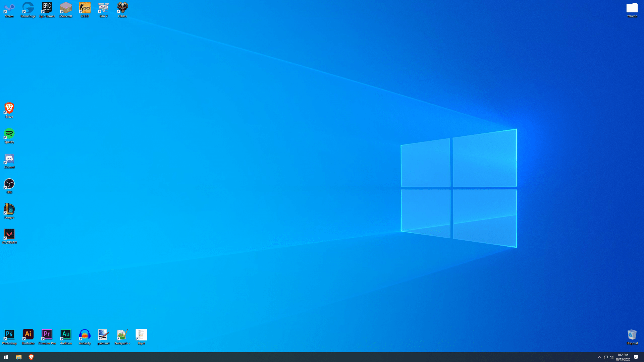Expand the hidden system tray icons
Screen dimensions: 644x362
click(600, 357)
